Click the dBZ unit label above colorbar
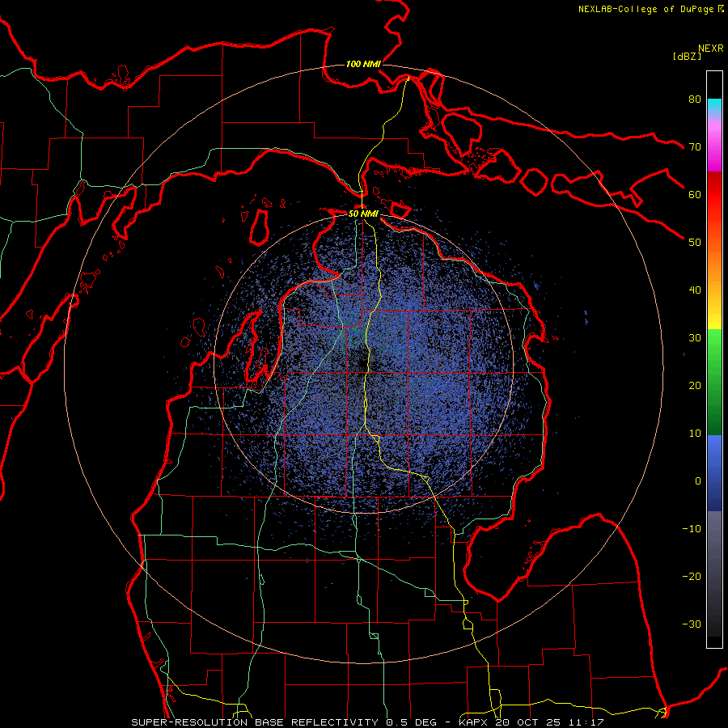Screen dimensions: 728x728 687,56
